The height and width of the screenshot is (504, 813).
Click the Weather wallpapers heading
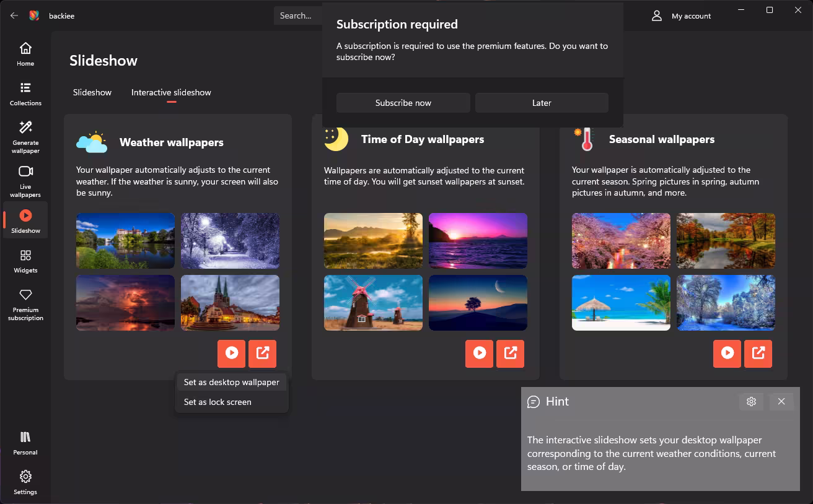tap(172, 142)
